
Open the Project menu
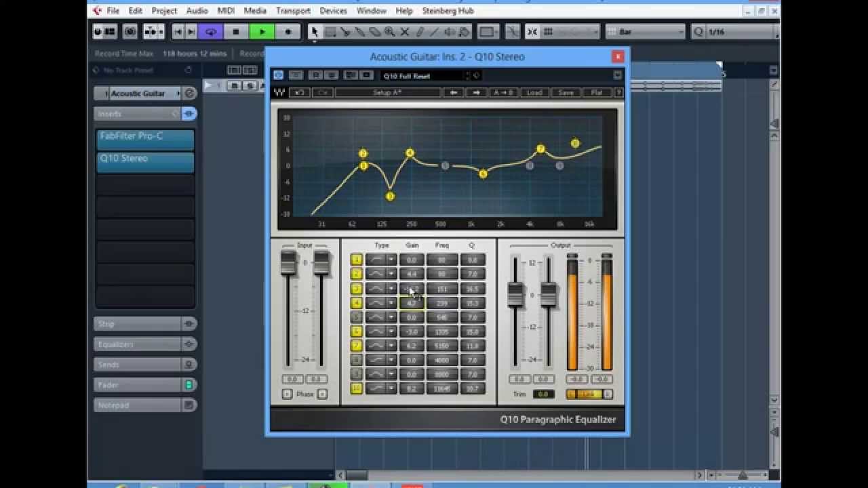click(164, 11)
